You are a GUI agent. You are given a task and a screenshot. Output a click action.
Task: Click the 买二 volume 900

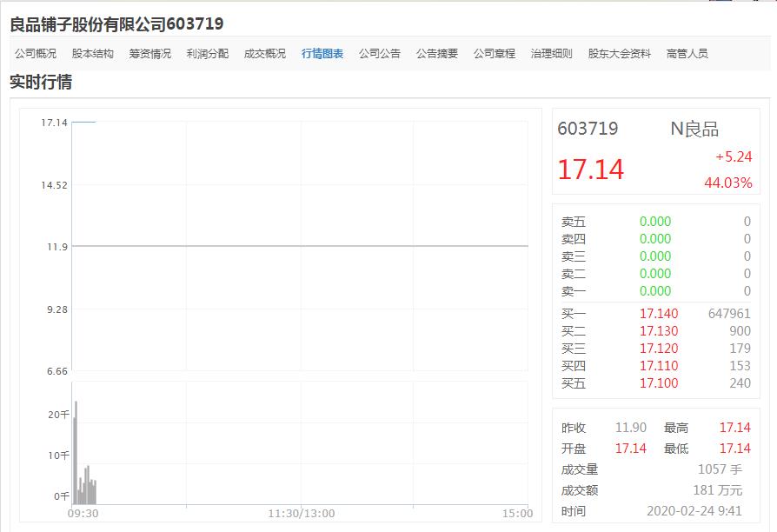740,330
